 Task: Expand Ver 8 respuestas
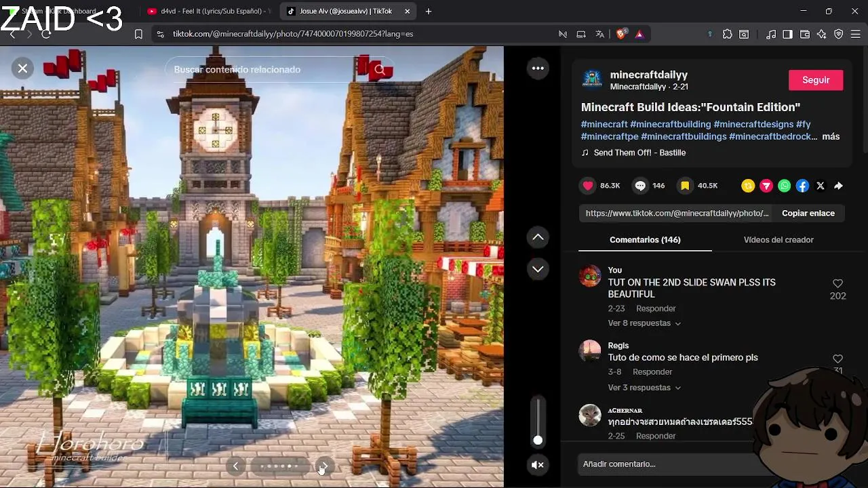(644, 324)
